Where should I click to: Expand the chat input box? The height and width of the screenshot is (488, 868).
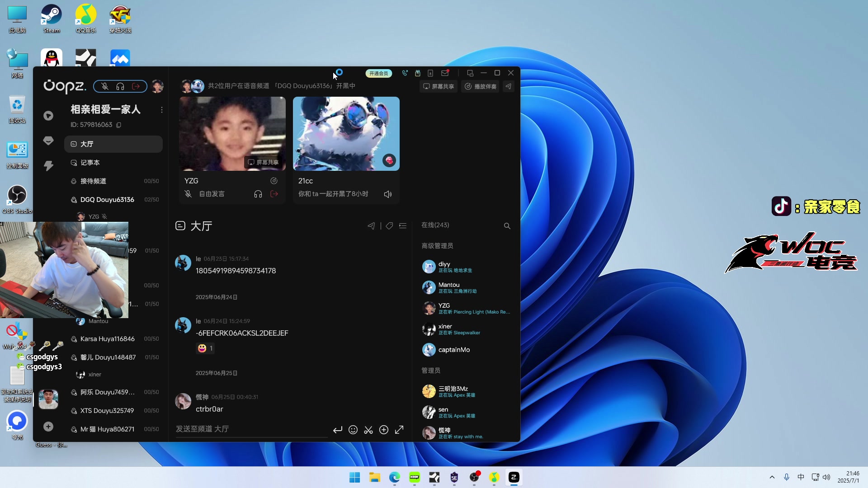tap(399, 430)
